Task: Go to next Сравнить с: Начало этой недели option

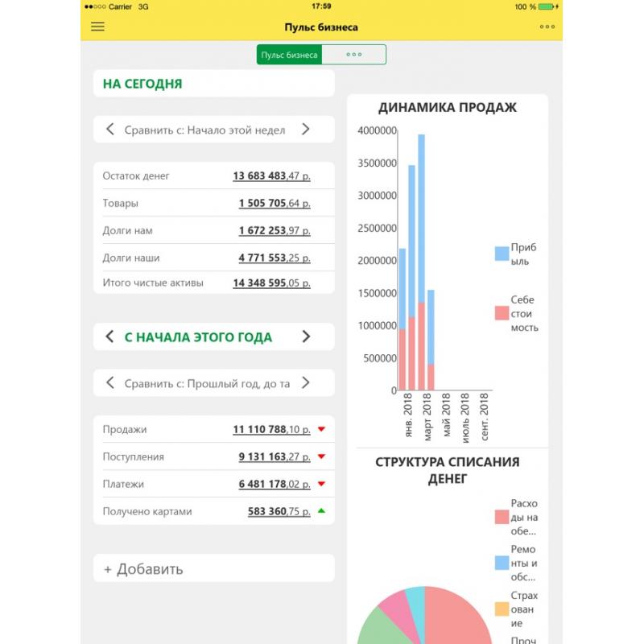Action: 306,130
